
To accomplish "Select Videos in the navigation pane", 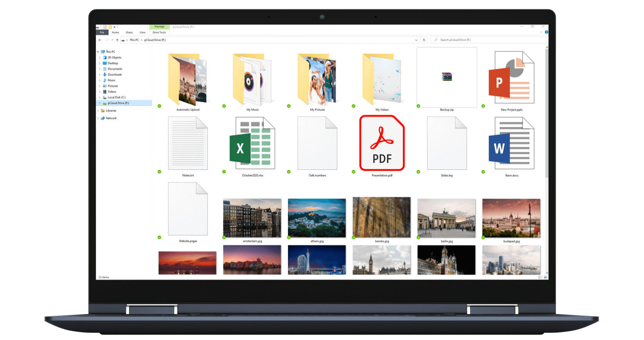I will [112, 92].
